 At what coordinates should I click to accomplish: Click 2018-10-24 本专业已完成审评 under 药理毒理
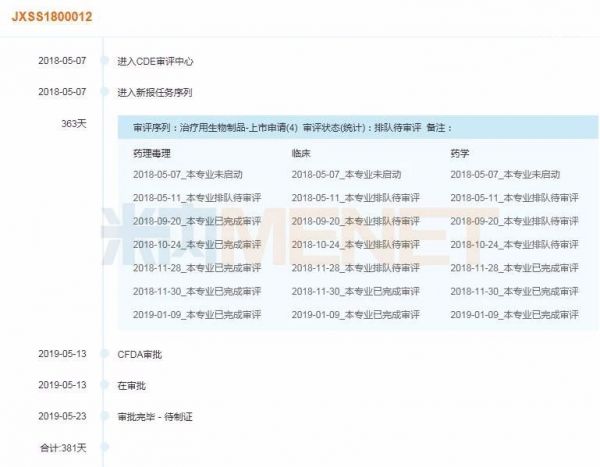197,244
